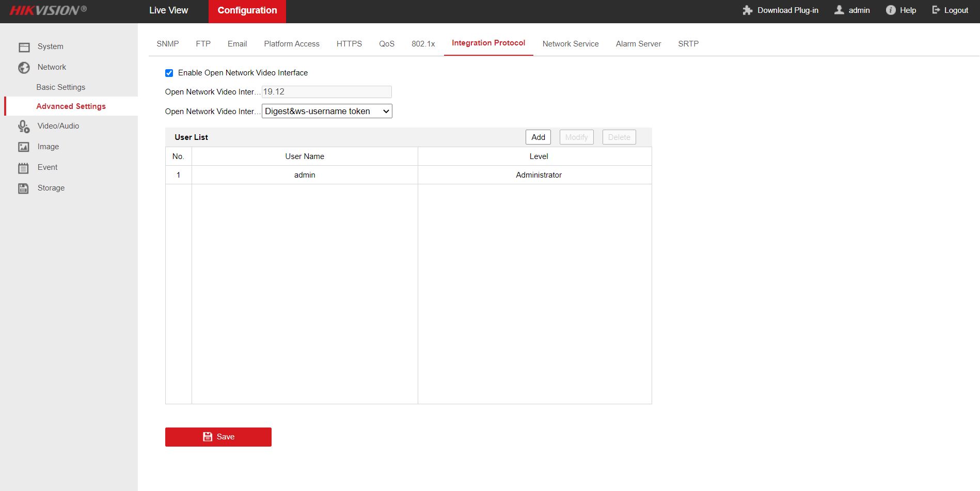Click the Video/Audio microphone icon
This screenshot has width=980, height=491.
point(24,126)
